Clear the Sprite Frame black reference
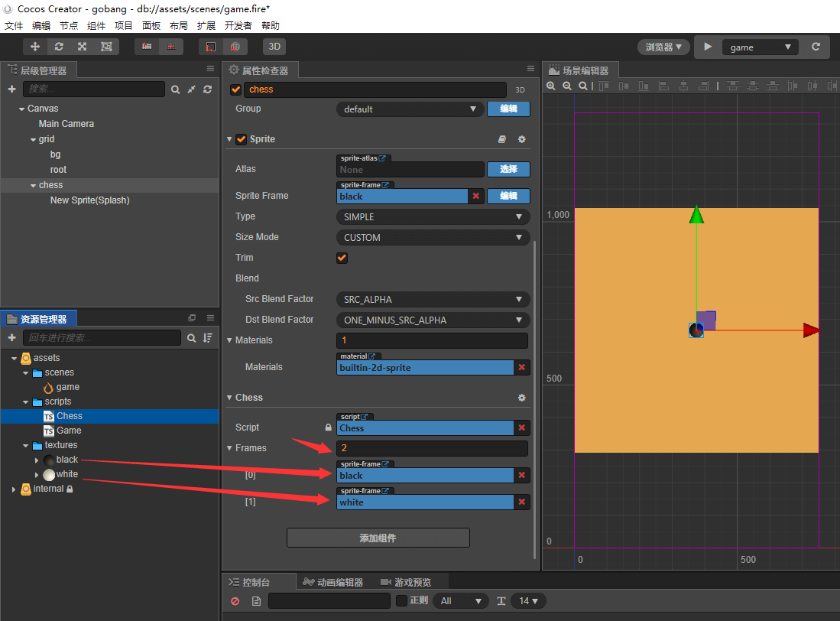Viewport: 840px width, 621px height. (x=475, y=196)
